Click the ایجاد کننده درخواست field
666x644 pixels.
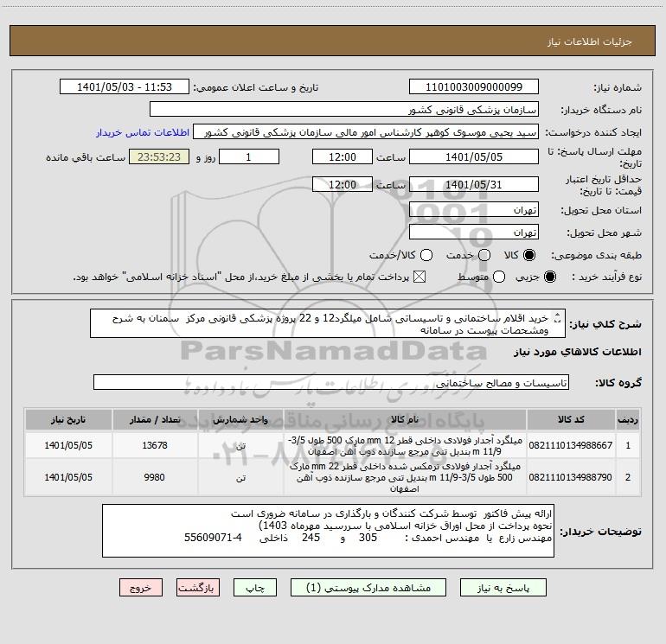pos(366,131)
